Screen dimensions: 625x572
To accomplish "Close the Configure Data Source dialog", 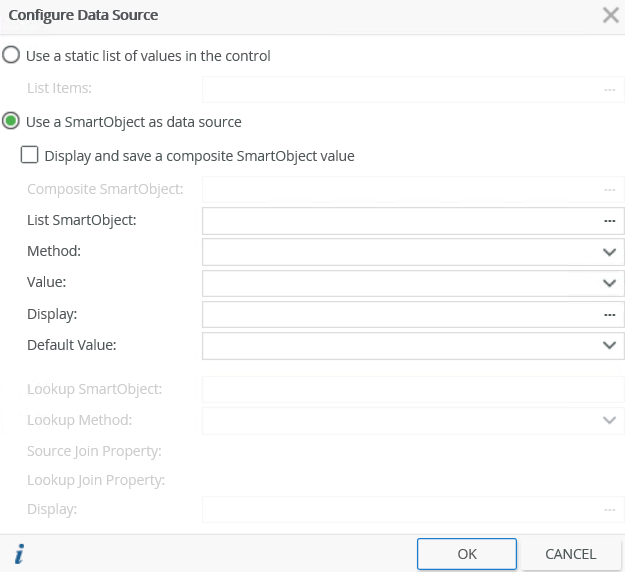I will [x=610, y=15].
